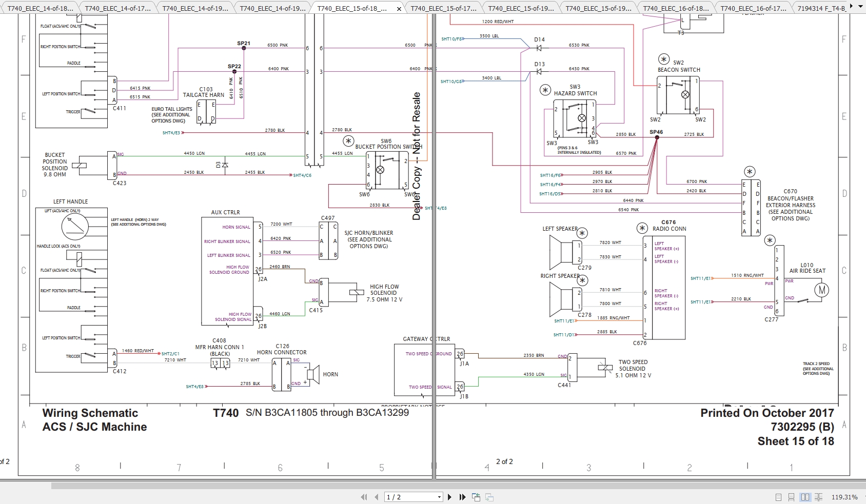This screenshot has width=866, height=504.
Task: Open the hidden tabs list chevron
Action: click(x=861, y=5)
